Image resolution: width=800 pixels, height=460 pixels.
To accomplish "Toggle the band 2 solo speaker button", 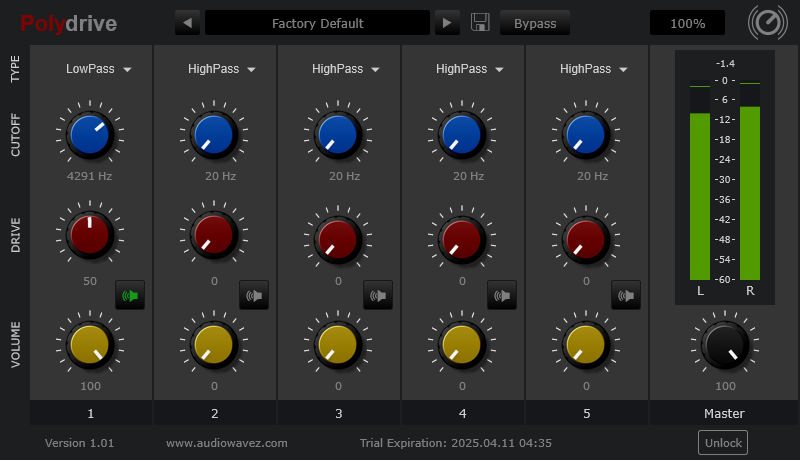I will pos(254,295).
